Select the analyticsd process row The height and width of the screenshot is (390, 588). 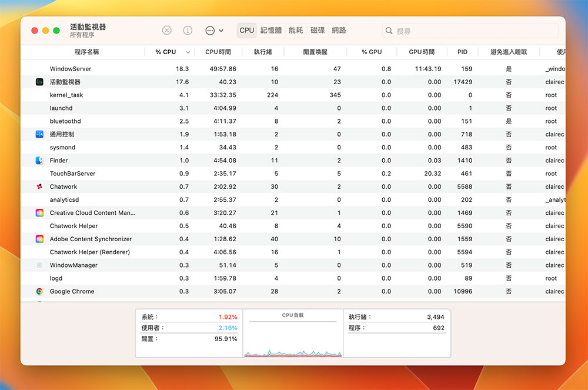293,200
